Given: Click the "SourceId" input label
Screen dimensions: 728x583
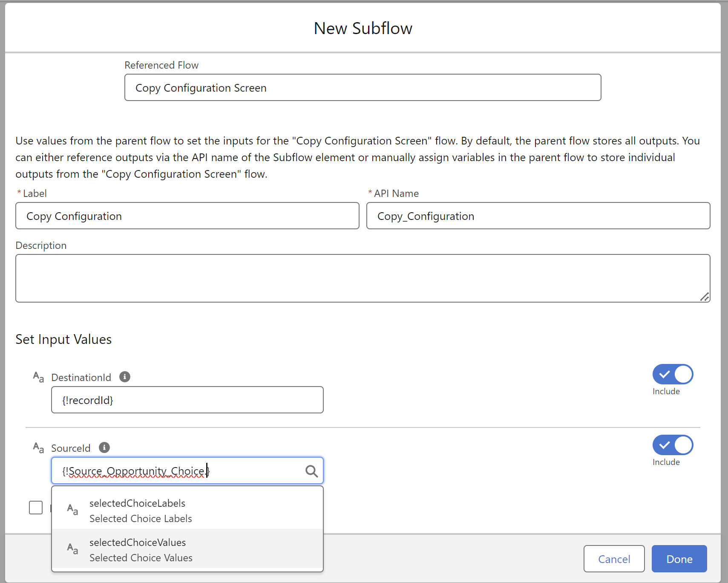Looking at the screenshot, I should [71, 448].
